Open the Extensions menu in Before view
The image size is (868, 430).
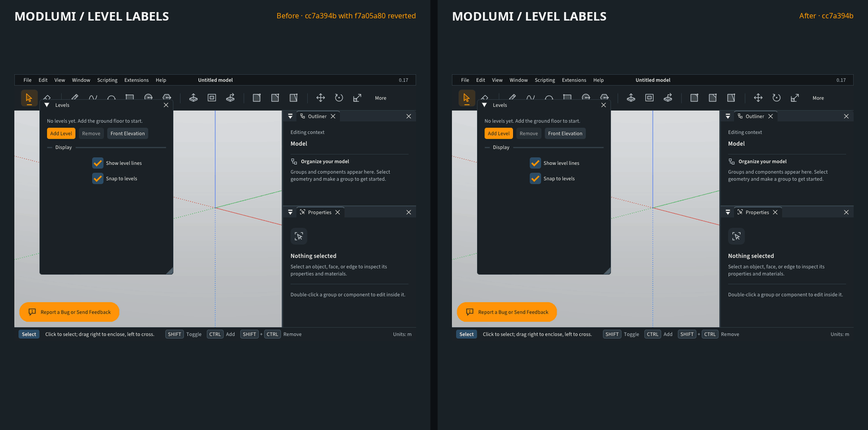(x=136, y=80)
